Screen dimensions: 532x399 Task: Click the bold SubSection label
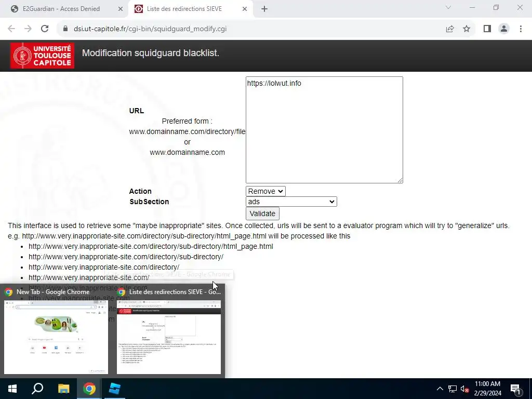click(149, 202)
